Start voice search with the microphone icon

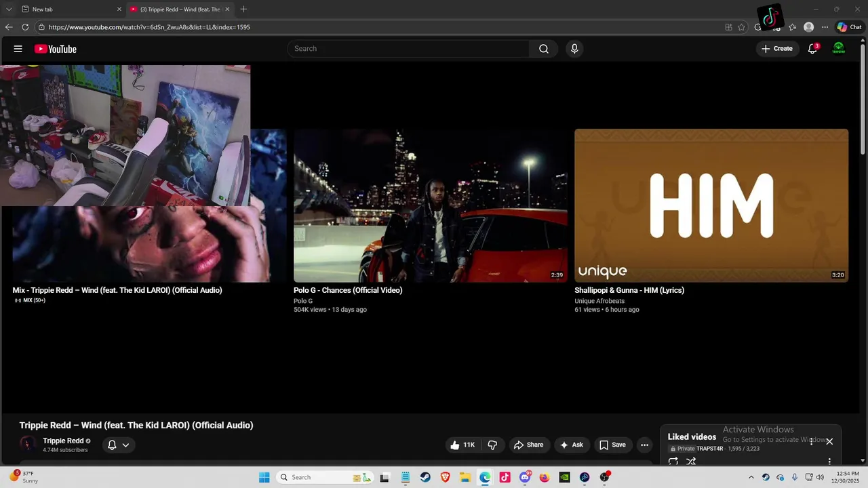click(x=574, y=49)
